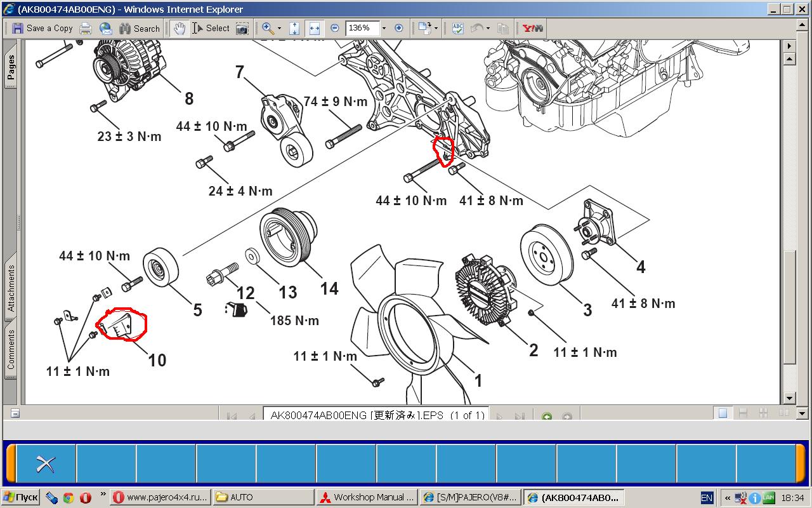
Task: Expand the 136% zoom level dropdown
Action: (384, 28)
